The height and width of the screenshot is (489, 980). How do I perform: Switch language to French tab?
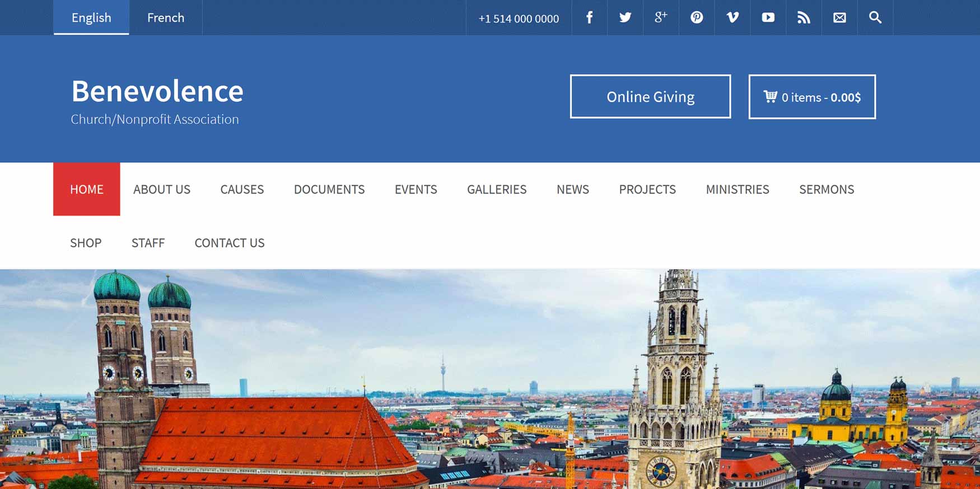tap(166, 17)
